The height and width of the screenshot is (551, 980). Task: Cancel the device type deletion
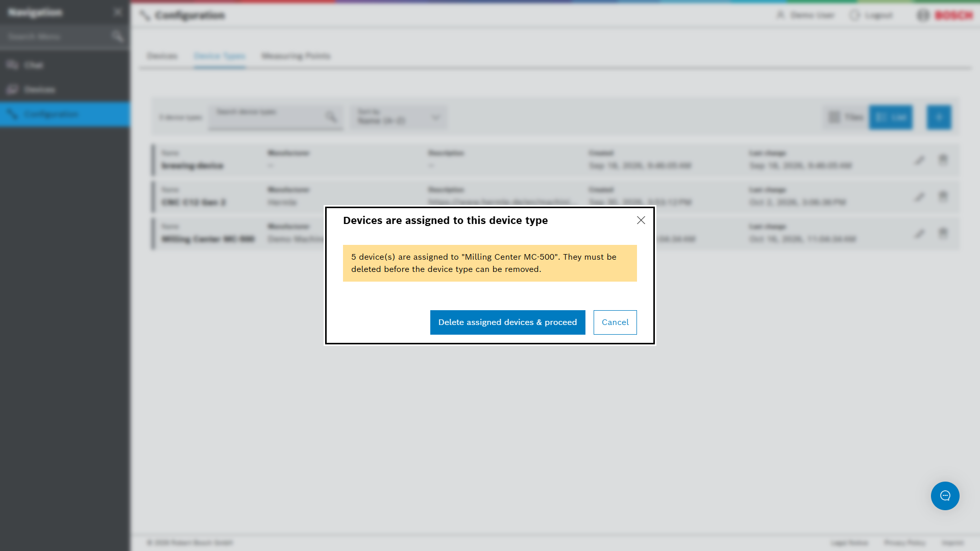pos(615,322)
